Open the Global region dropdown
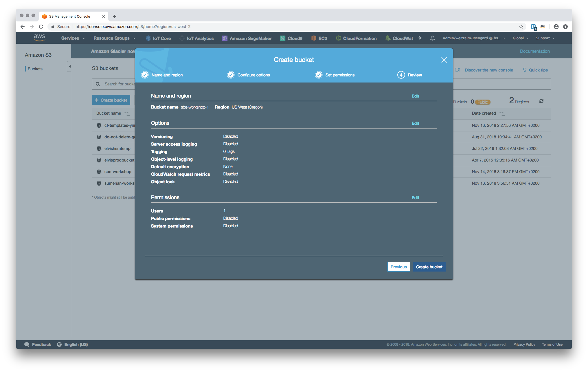Image resolution: width=588 pixels, height=372 pixels. [521, 38]
